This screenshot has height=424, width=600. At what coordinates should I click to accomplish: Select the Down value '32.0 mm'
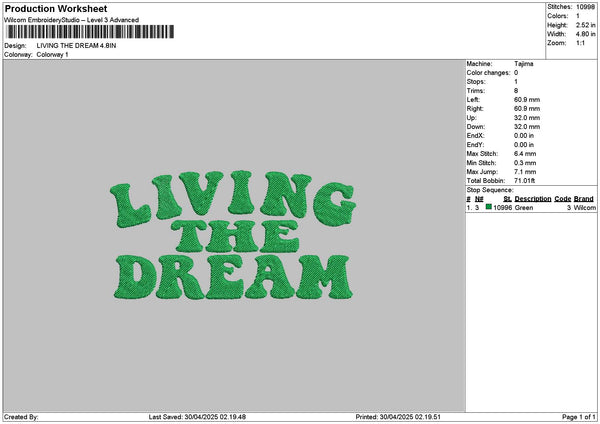(527, 127)
